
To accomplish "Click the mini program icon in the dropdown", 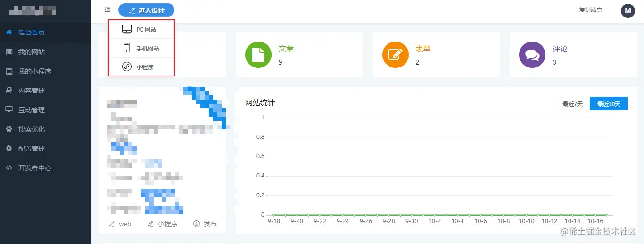I will click(x=127, y=67).
